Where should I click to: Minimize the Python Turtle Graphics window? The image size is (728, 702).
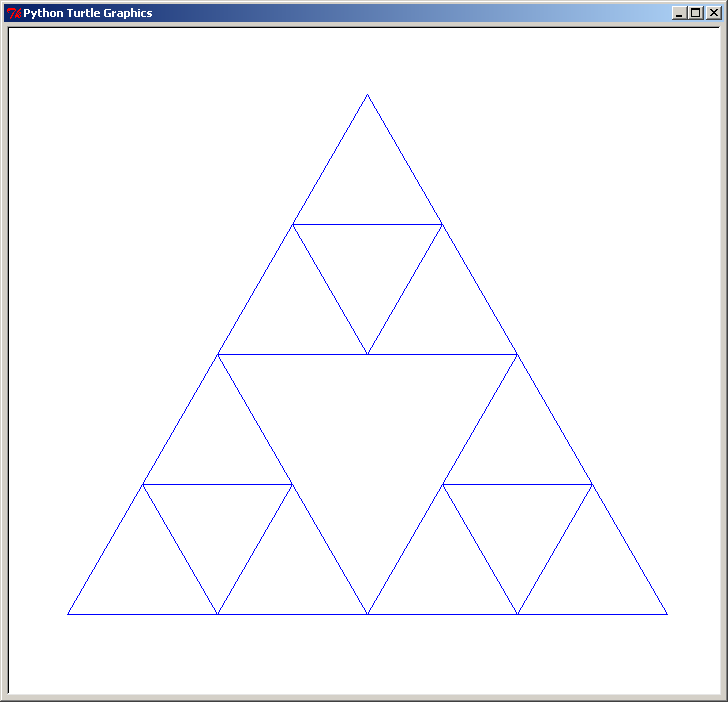click(679, 13)
